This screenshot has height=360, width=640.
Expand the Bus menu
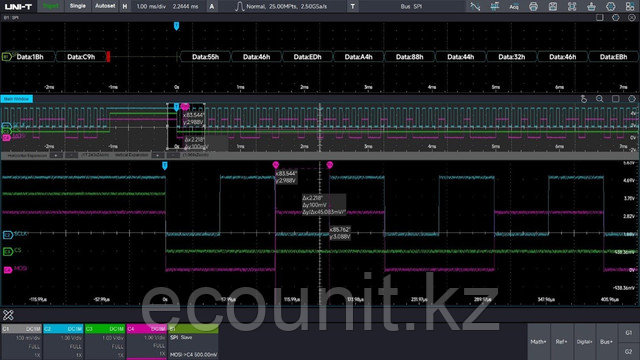607,342
